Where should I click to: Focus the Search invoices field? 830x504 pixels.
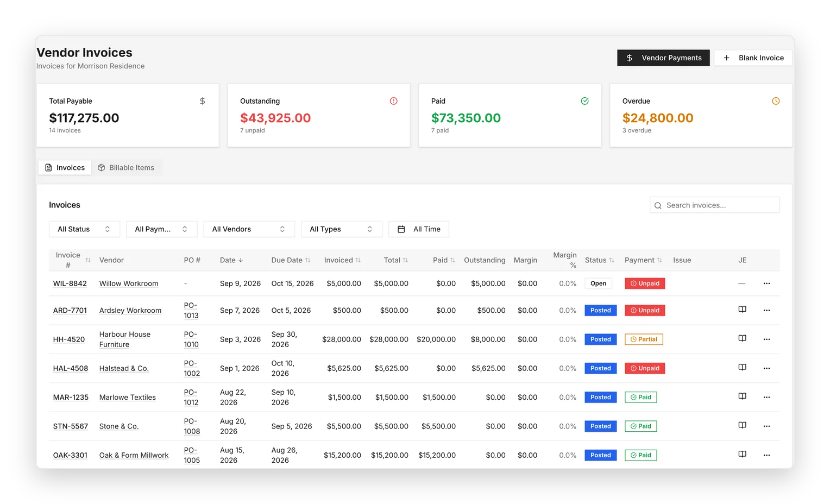[714, 205]
